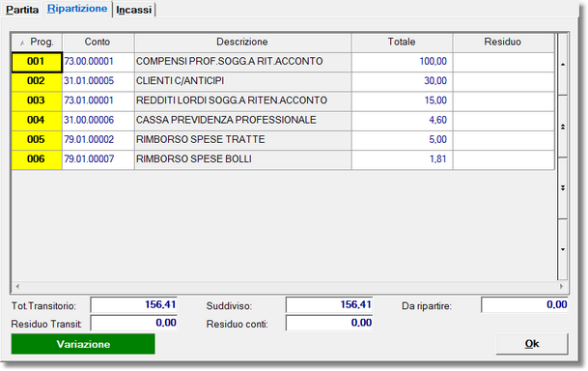Image resolution: width=588 pixels, height=371 pixels.
Task: Click the Tot.Transitorio value field
Action: pyautogui.click(x=134, y=304)
